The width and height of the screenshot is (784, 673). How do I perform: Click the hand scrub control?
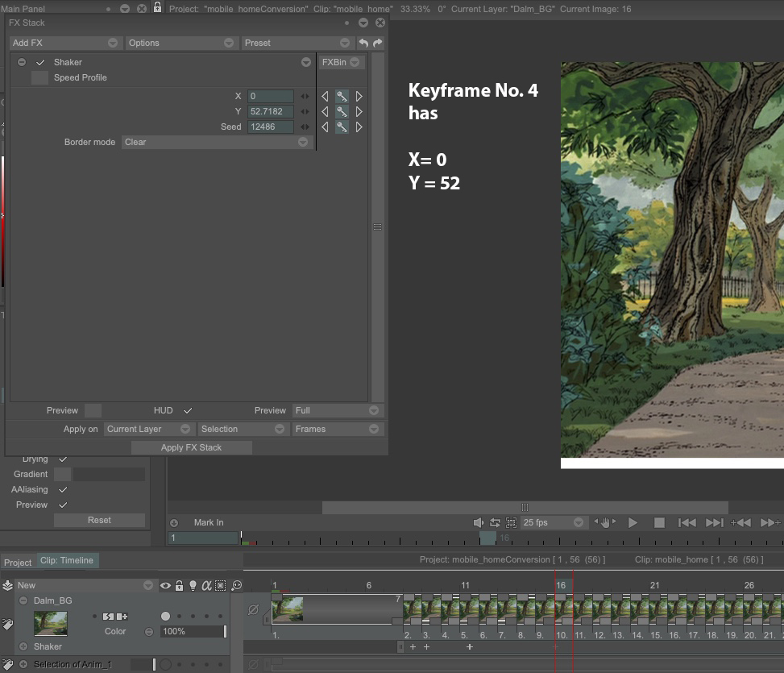click(x=605, y=522)
